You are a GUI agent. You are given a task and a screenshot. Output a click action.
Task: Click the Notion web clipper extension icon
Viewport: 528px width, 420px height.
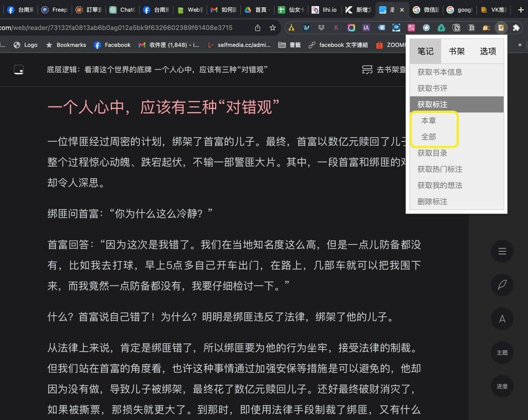456,28
